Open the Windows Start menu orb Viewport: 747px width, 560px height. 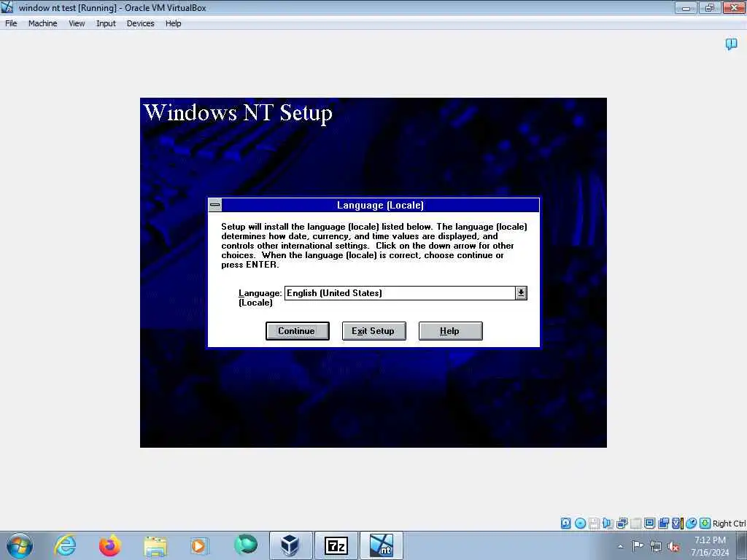[20, 545]
